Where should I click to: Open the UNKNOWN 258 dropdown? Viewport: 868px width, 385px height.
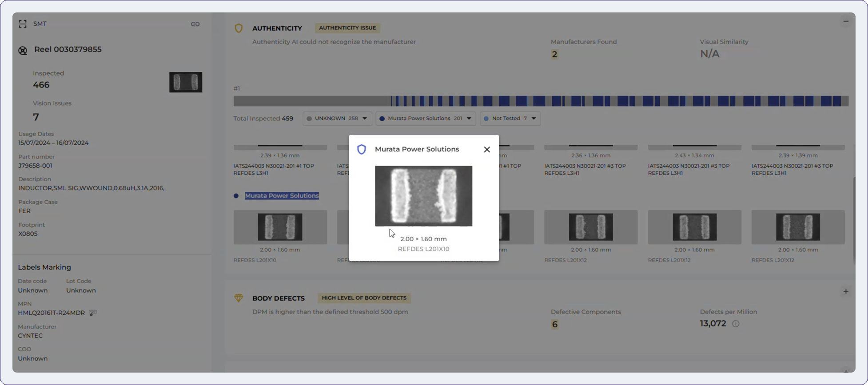337,119
